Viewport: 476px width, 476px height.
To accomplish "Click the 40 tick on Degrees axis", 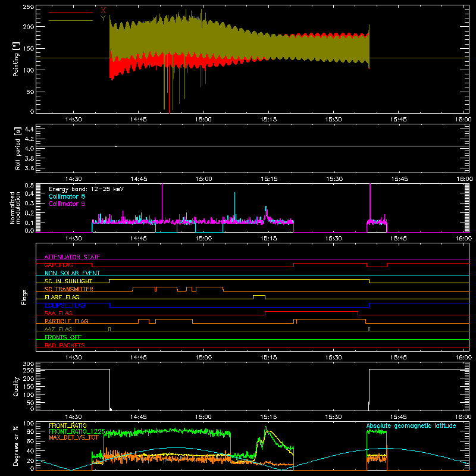I will click(x=31, y=451).
